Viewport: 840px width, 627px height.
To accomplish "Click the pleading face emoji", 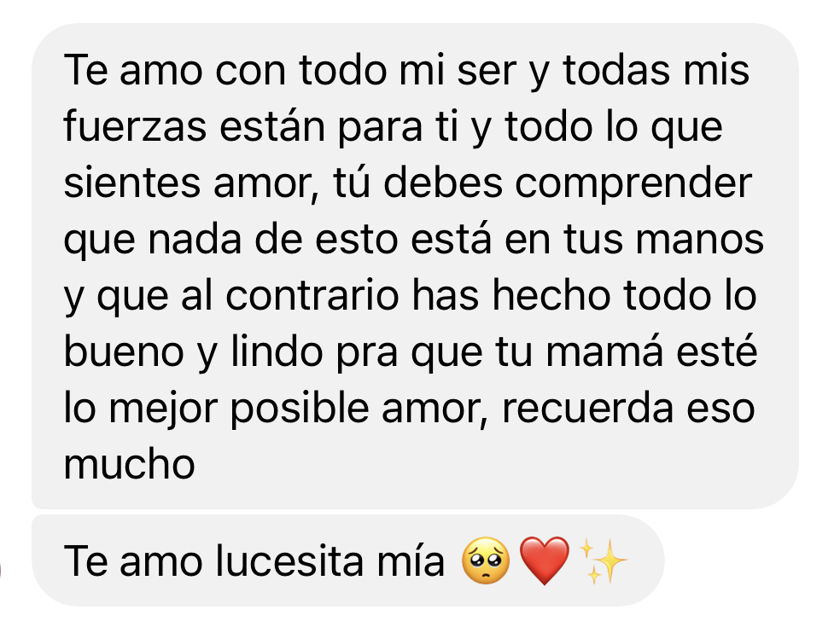I will click(486, 560).
